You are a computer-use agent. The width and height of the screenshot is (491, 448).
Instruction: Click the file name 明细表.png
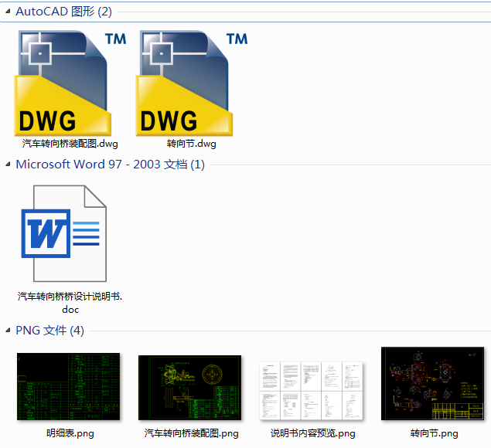tap(70, 433)
